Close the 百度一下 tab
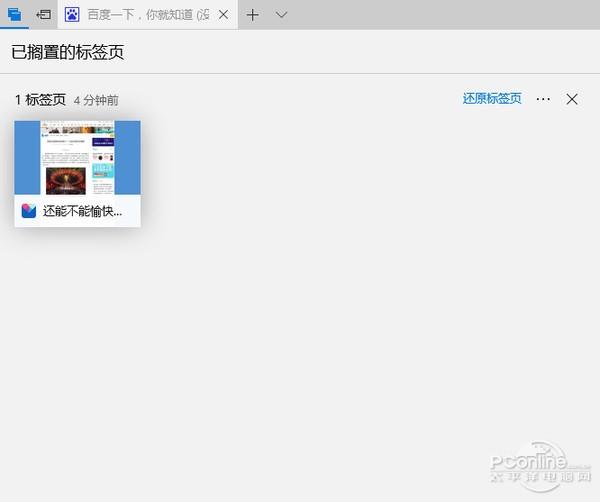The width and height of the screenshot is (600, 502). [x=223, y=15]
